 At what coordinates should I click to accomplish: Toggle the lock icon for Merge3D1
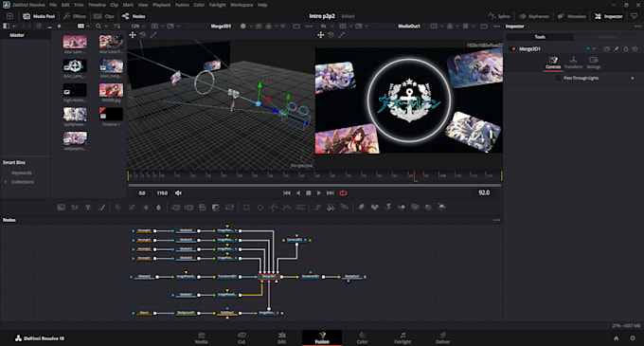coord(625,49)
